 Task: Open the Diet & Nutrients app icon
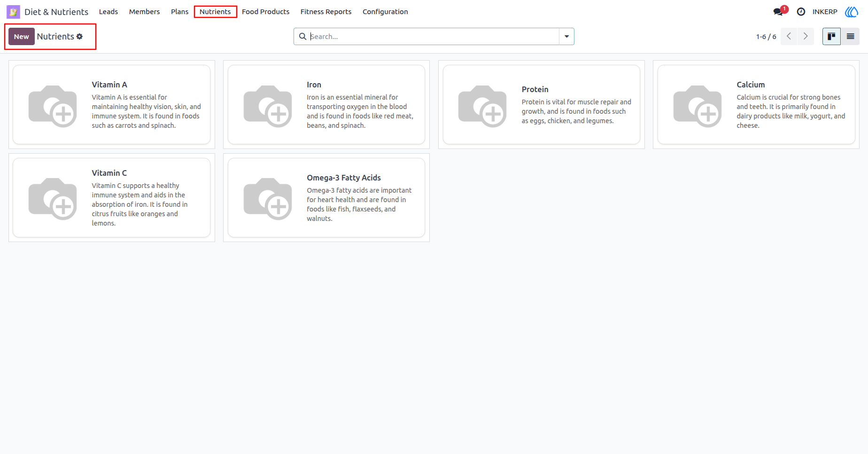[13, 12]
